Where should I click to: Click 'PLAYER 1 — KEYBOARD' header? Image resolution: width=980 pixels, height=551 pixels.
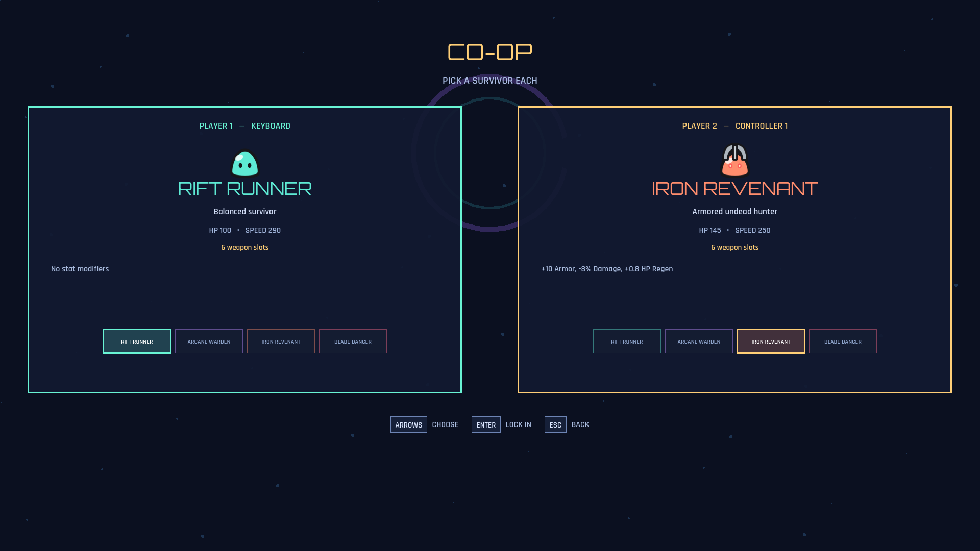coord(245,126)
